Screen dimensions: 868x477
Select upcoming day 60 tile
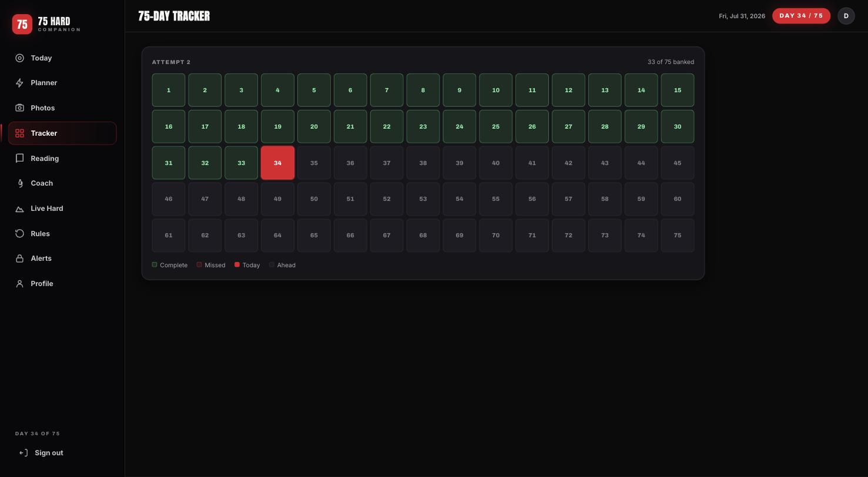678,199
